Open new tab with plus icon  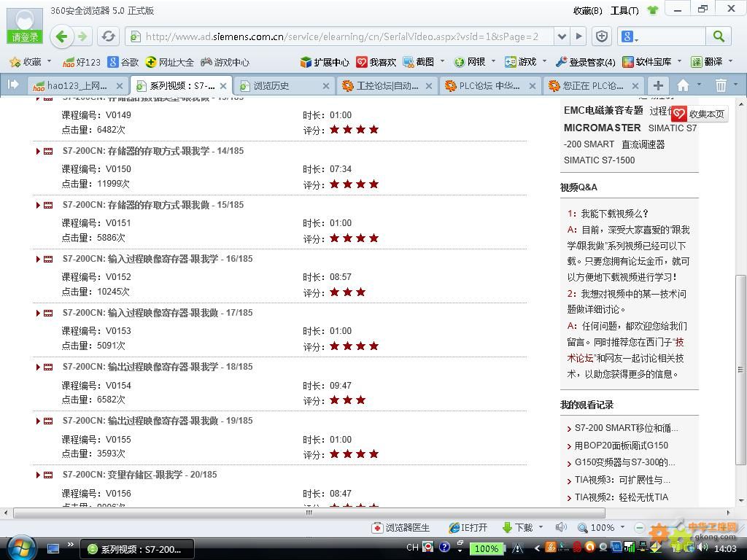click(x=658, y=85)
